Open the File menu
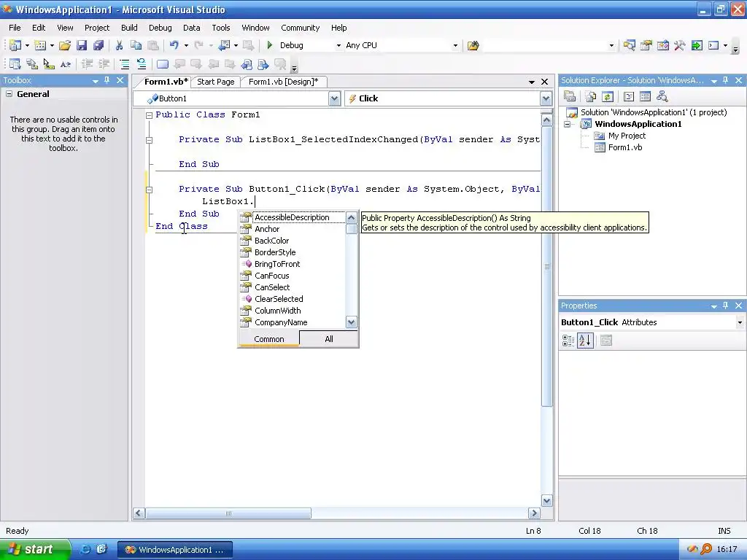The image size is (747, 560). (x=15, y=28)
